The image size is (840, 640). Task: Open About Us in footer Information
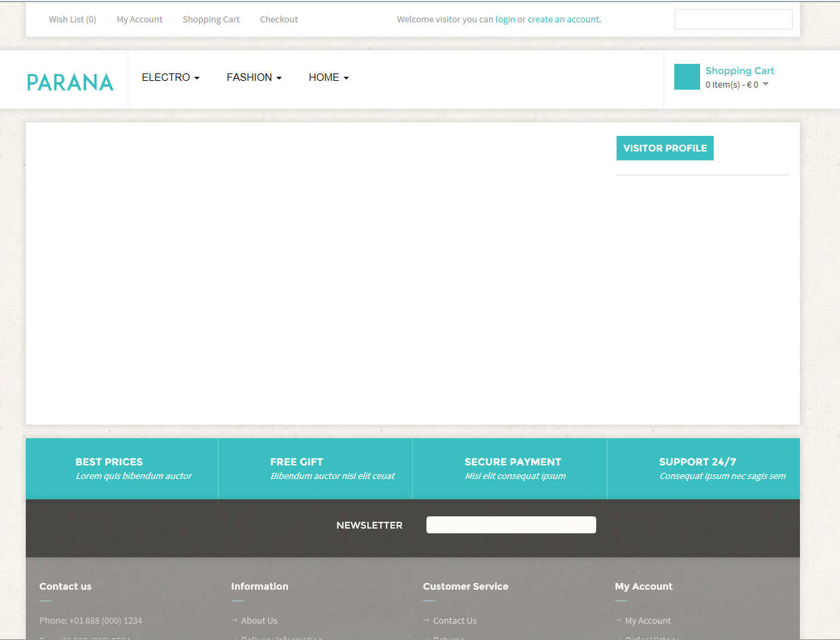pos(259,620)
